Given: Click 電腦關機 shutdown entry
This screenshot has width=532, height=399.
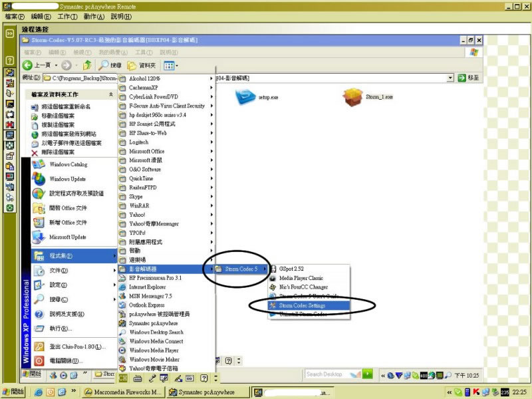Looking at the screenshot, I should pyautogui.click(x=74, y=360).
